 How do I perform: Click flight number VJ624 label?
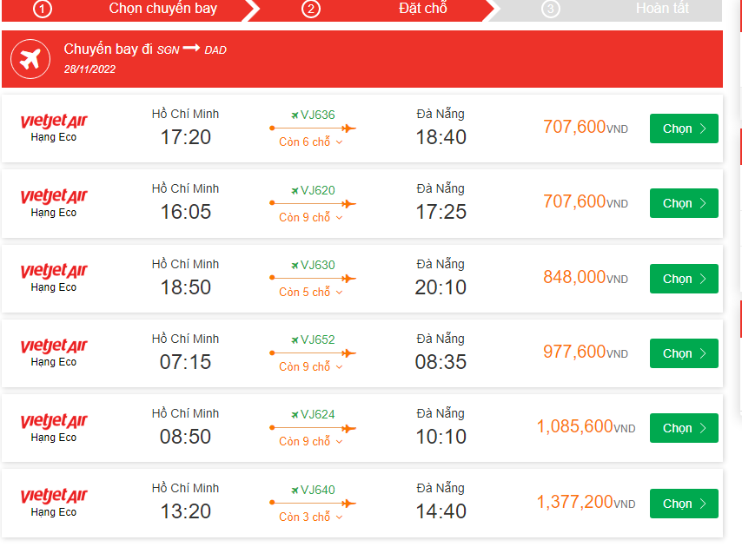point(317,414)
